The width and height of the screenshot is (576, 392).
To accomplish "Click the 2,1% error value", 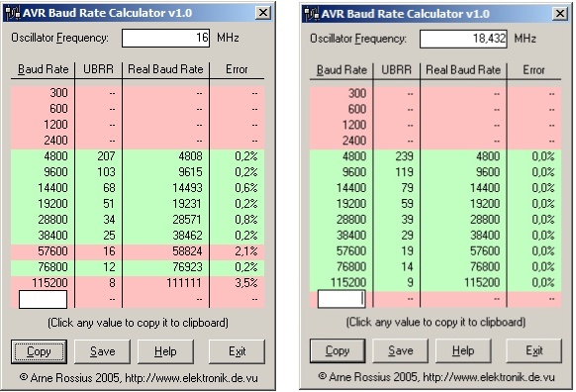I will 246,250.
